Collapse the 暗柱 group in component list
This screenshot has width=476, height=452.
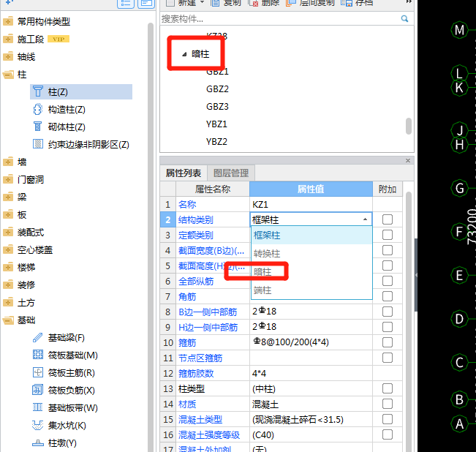(184, 54)
